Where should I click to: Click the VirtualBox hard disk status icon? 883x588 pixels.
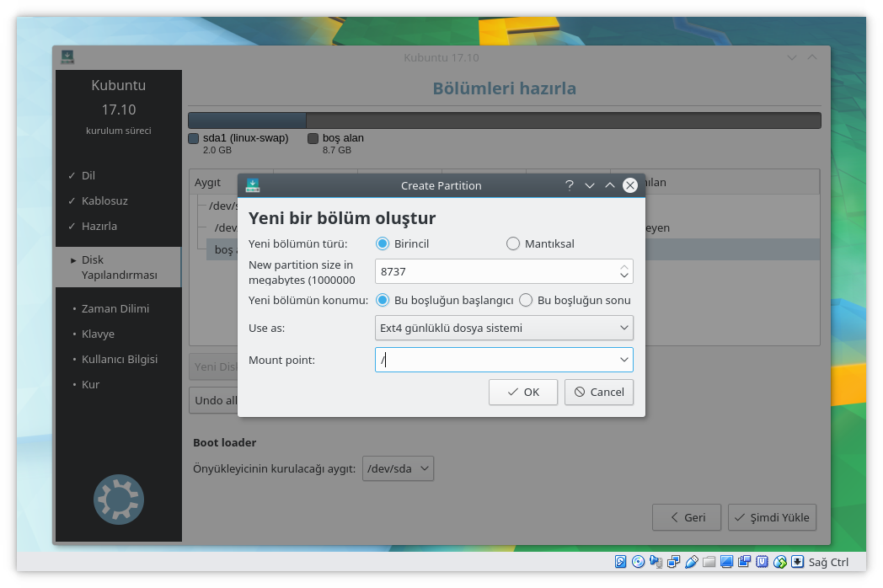[x=620, y=562]
